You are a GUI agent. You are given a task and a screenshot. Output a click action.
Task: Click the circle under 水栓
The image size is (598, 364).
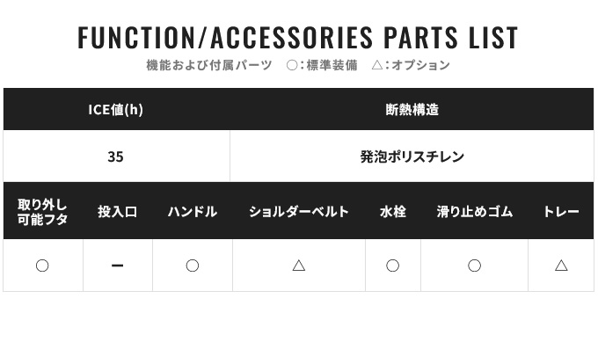(x=392, y=266)
